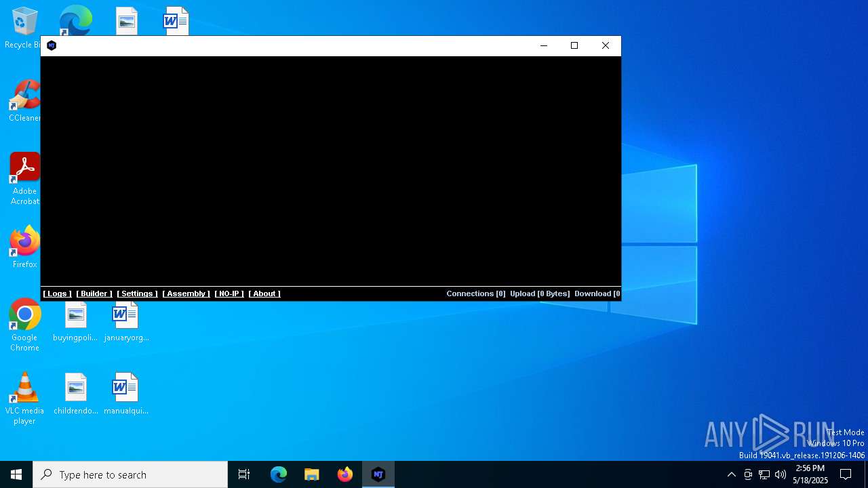Minimize the black application window
The height and width of the screenshot is (488, 868).
pos(543,45)
